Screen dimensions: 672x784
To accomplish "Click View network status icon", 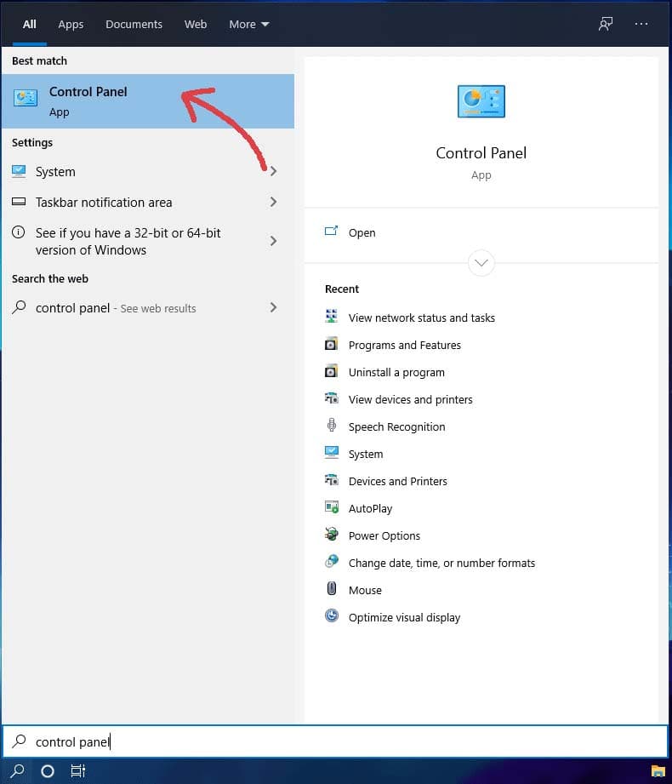I will (x=331, y=316).
